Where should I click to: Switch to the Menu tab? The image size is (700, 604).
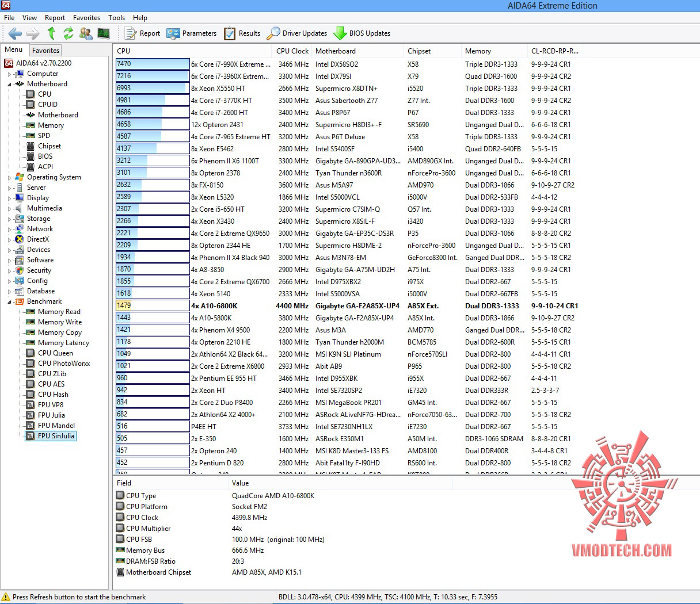[x=14, y=49]
